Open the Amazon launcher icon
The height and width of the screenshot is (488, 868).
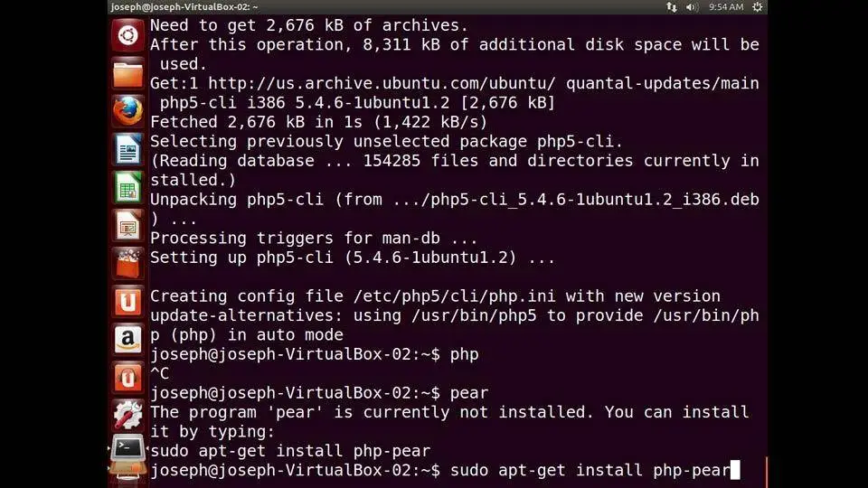click(127, 339)
